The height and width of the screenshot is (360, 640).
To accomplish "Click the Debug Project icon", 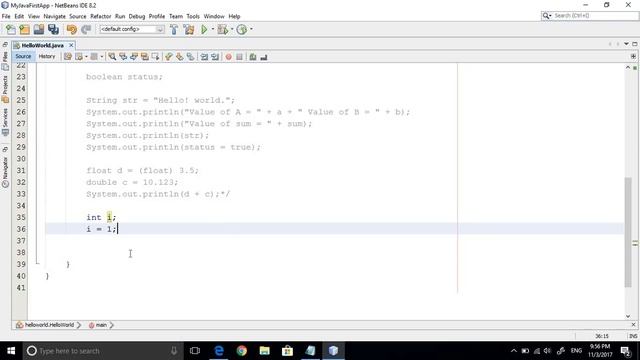I will [x=222, y=29].
